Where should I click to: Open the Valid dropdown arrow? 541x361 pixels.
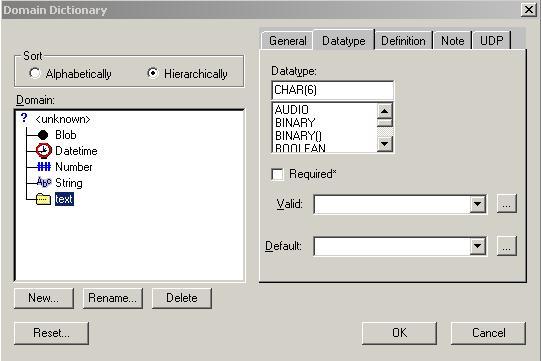click(478, 204)
